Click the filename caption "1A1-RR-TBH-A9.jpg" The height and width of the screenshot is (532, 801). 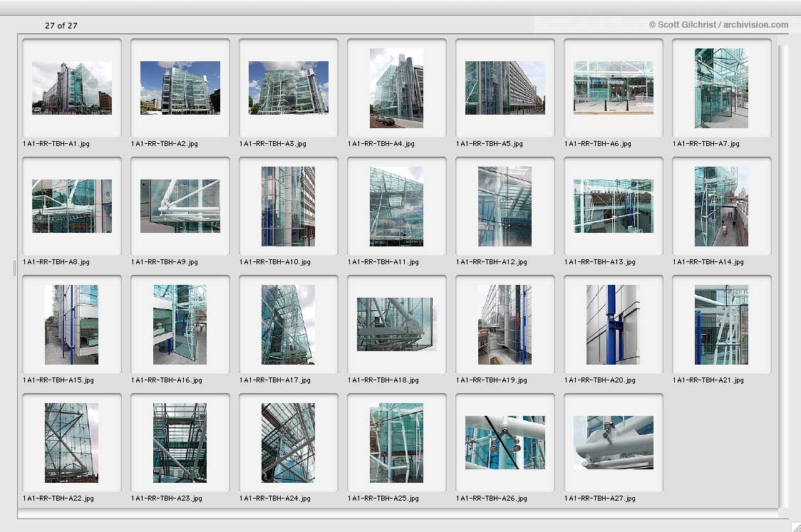165,262
